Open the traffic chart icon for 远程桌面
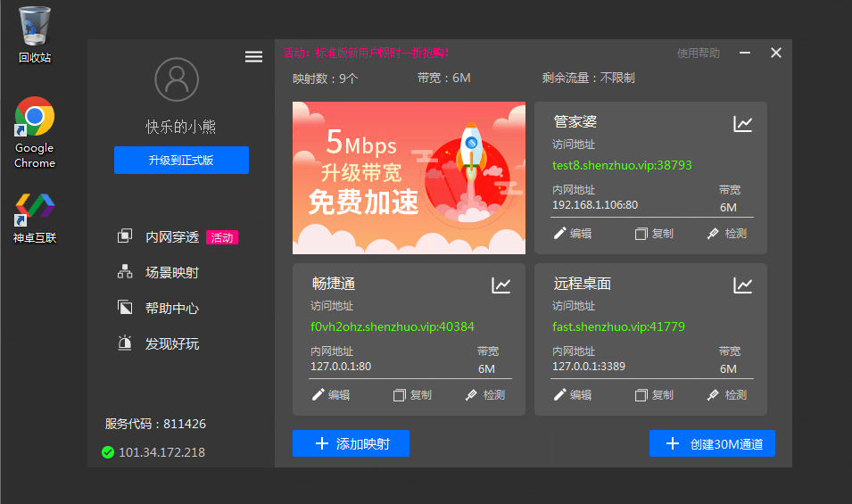The image size is (852, 504). pyautogui.click(x=743, y=285)
